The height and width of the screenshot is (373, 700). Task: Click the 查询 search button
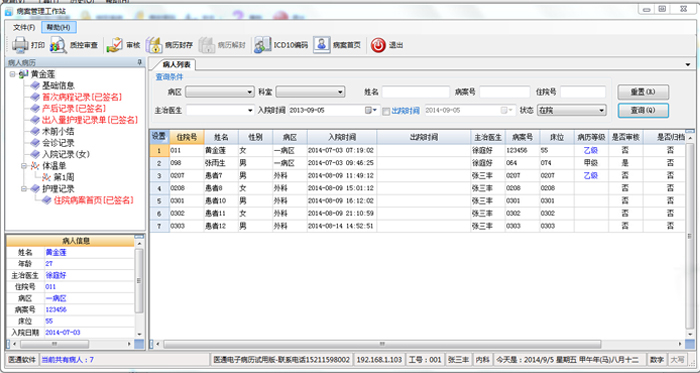(643, 110)
